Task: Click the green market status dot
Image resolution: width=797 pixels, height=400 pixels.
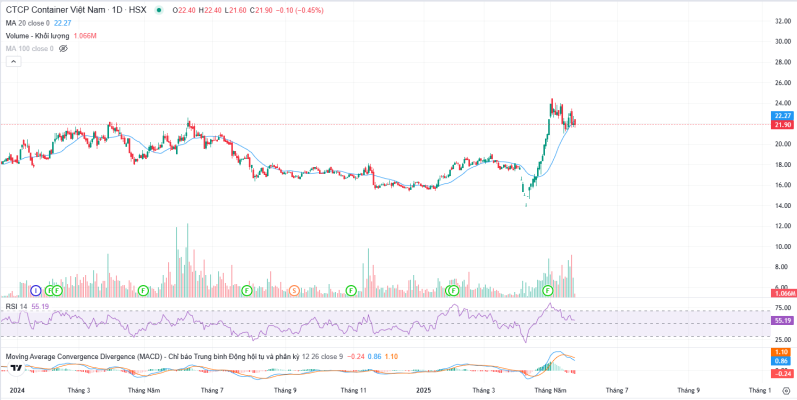Action: click(159, 10)
